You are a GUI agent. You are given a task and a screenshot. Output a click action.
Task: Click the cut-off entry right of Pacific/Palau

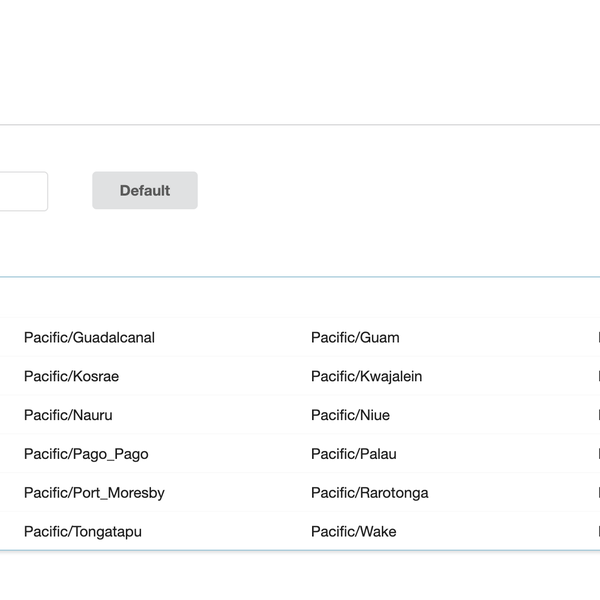tap(597, 454)
